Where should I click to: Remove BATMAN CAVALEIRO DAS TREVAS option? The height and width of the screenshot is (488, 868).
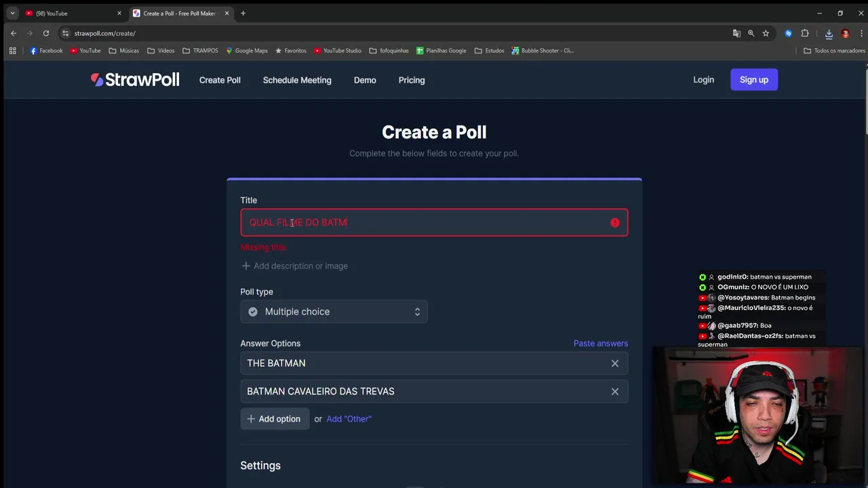615,391
